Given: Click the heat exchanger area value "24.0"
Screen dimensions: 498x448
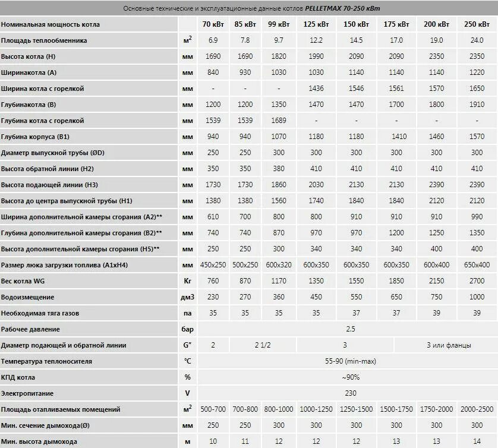Looking at the screenshot, I should (x=477, y=40).
